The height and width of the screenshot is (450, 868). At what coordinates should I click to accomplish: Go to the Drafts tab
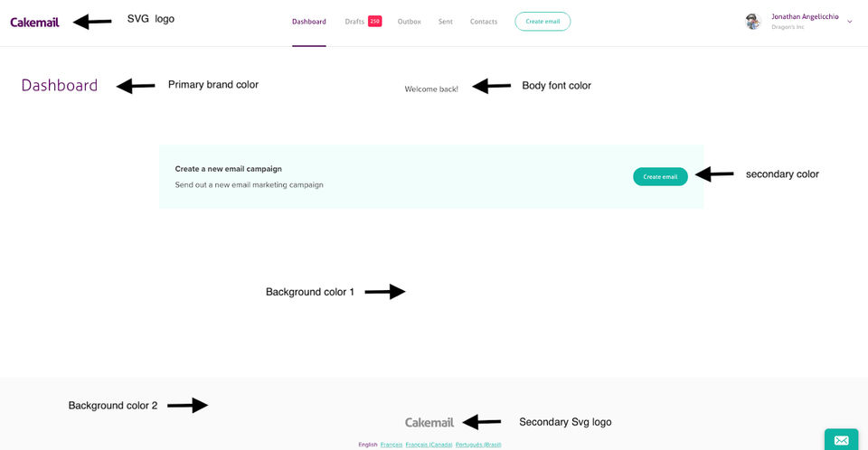354,22
